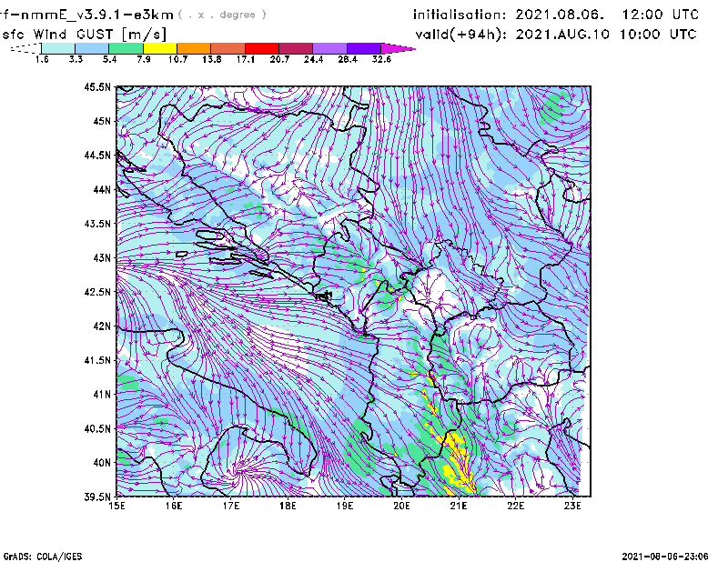Click the model name 'rf-nmmE_v3.9.1-e3km'
This screenshot has height=562, width=728.
86,15
